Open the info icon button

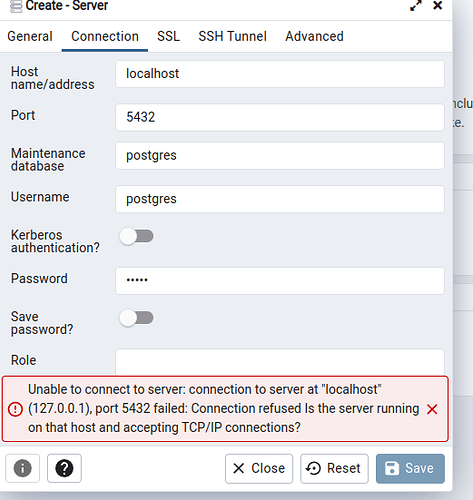click(x=22, y=468)
